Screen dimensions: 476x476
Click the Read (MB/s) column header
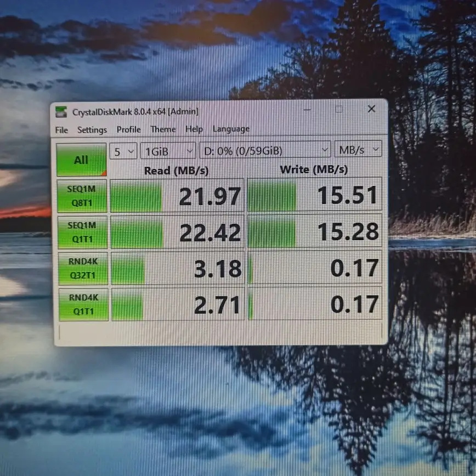pyautogui.click(x=177, y=171)
